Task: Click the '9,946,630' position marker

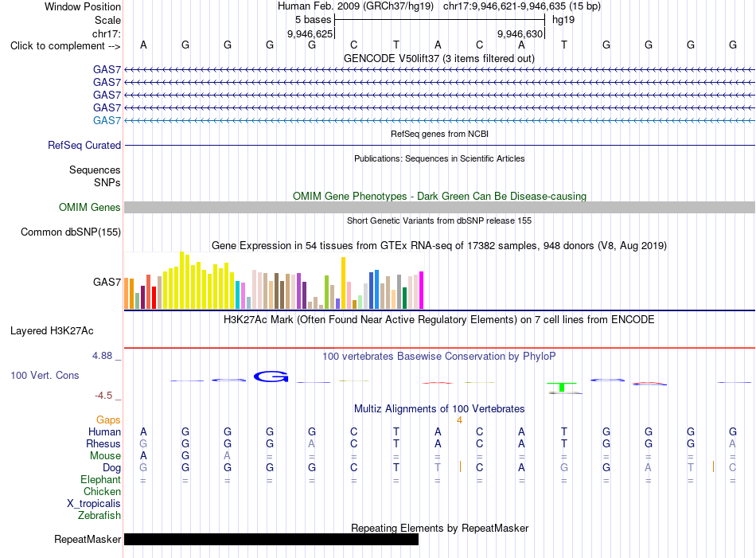Action: coord(520,33)
